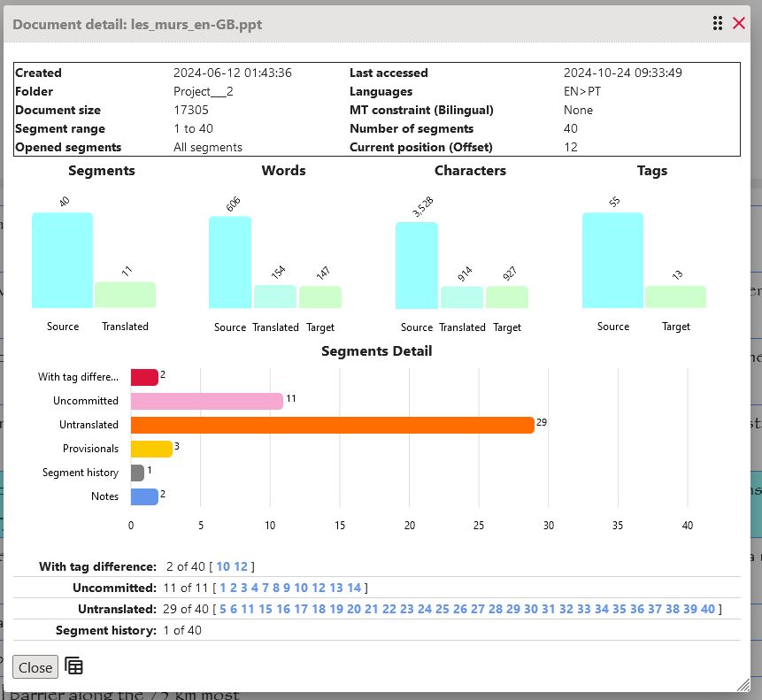Viewport: 762px width, 700px height.
Task: Select the Languages value EN>PT
Action: 582,91
